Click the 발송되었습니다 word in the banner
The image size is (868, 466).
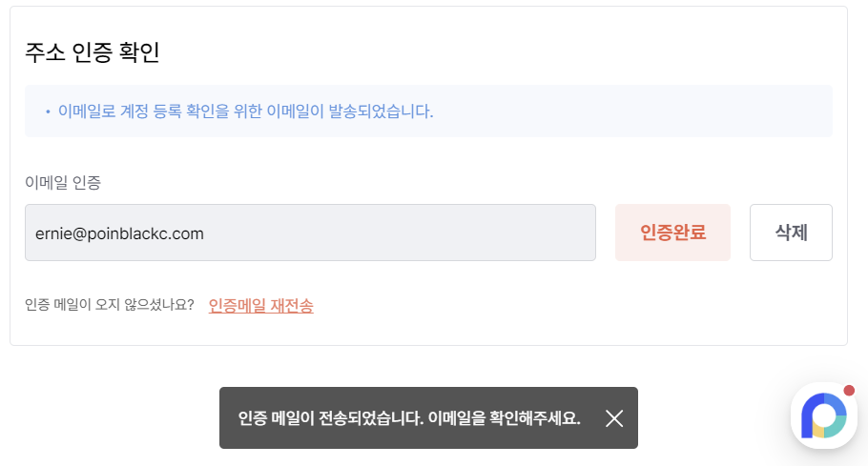click(x=381, y=111)
